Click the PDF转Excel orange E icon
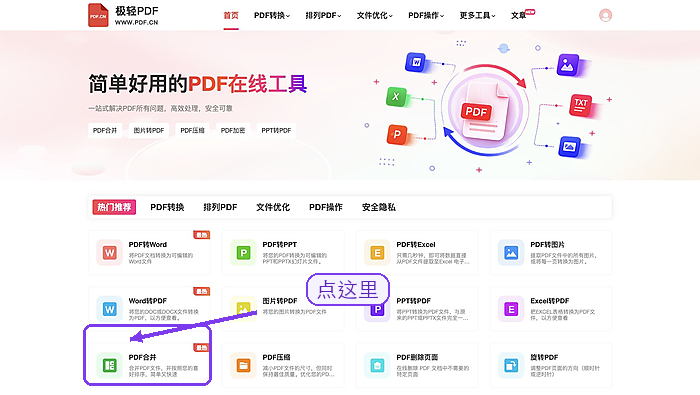Viewport: 700px width, 395px height. coord(377,253)
